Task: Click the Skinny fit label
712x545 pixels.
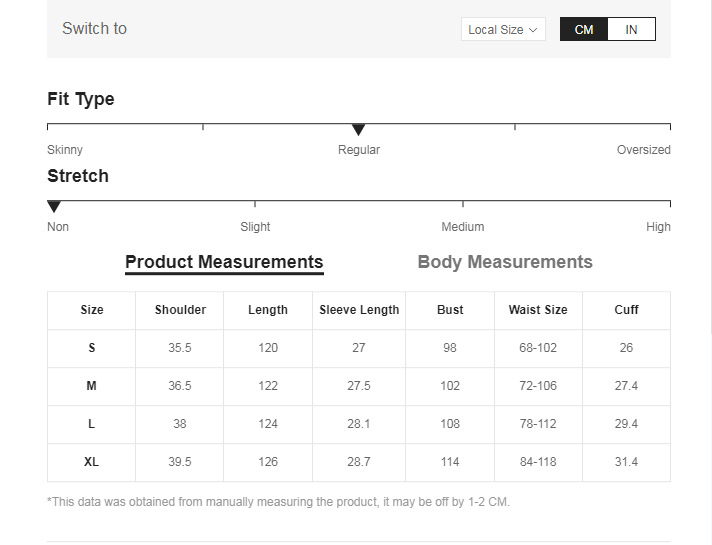Action: (65, 150)
